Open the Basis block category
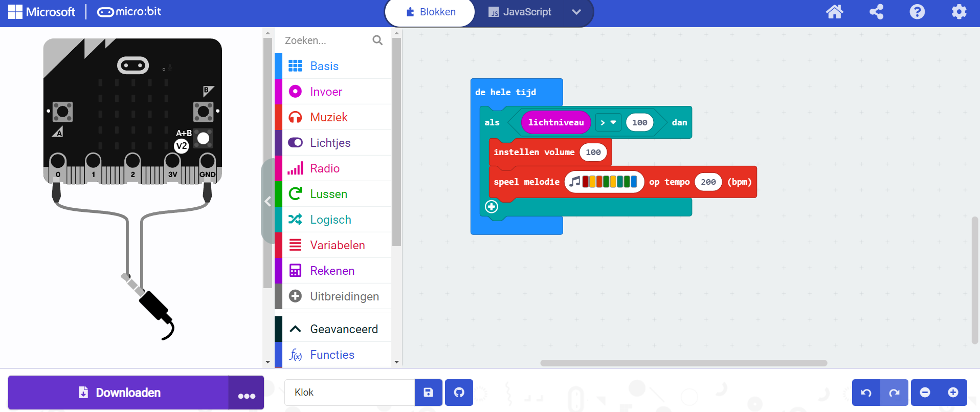The width and height of the screenshot is (980, 412). (333, 66)
